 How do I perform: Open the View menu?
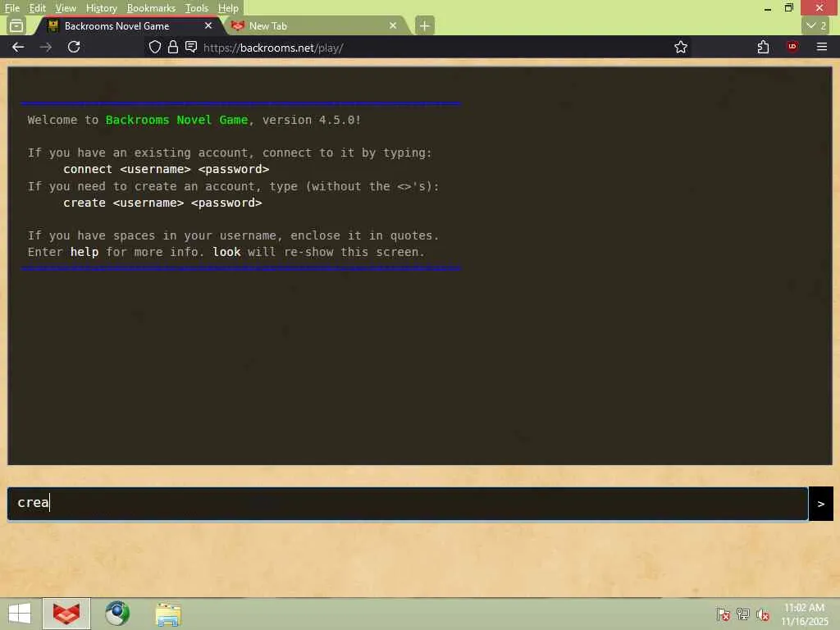pyautogui.click(x=66, y=8)
